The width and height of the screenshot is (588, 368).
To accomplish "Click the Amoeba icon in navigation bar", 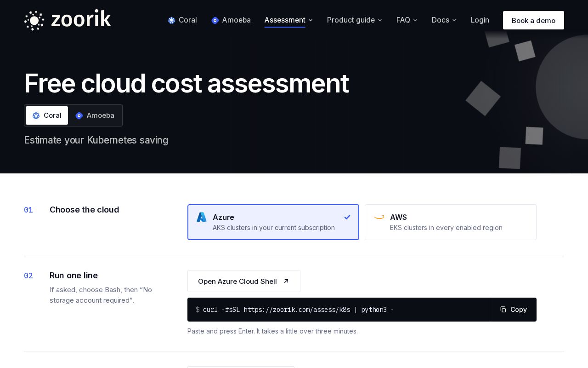I will tap(215, 20).
